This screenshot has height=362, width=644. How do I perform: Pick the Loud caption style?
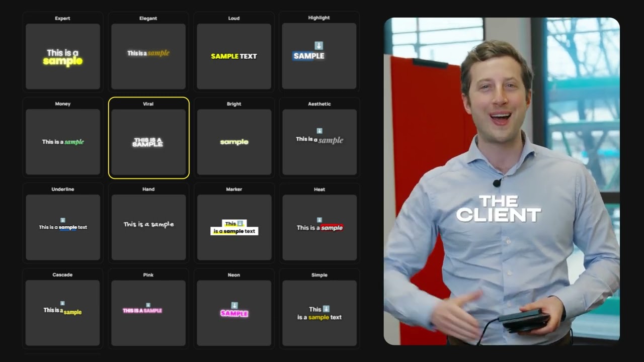point(234,52)
